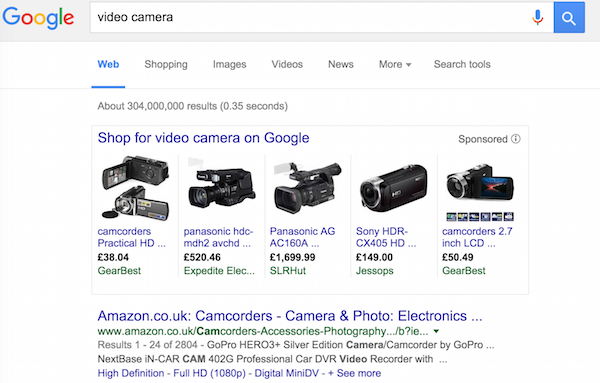Click the Sponsored label
Viewport: 600px width, 383px height.
tap(483, 139)
